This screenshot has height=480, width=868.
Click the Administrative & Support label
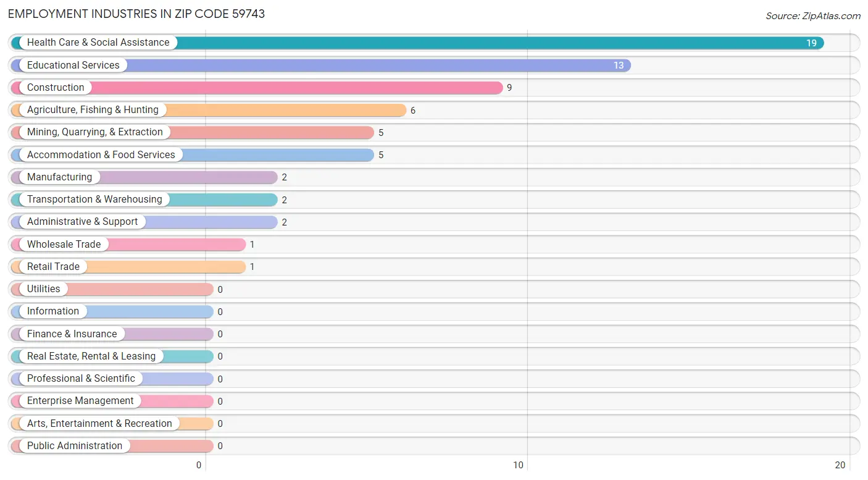83,222
